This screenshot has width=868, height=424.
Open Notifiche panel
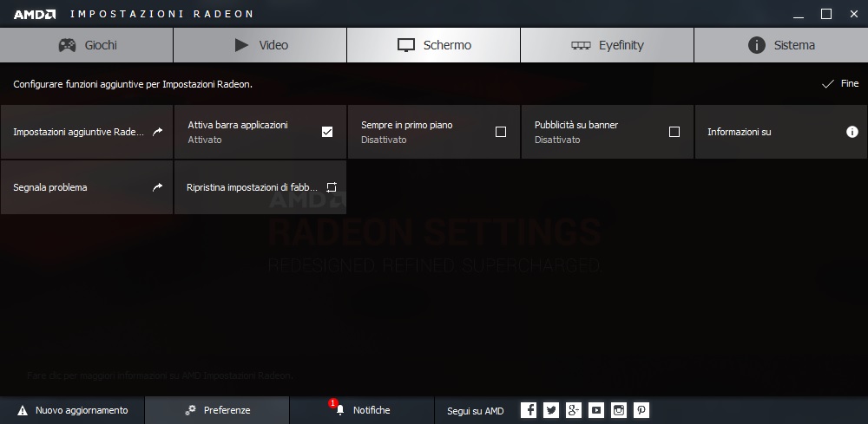click(x=361, y=410)
